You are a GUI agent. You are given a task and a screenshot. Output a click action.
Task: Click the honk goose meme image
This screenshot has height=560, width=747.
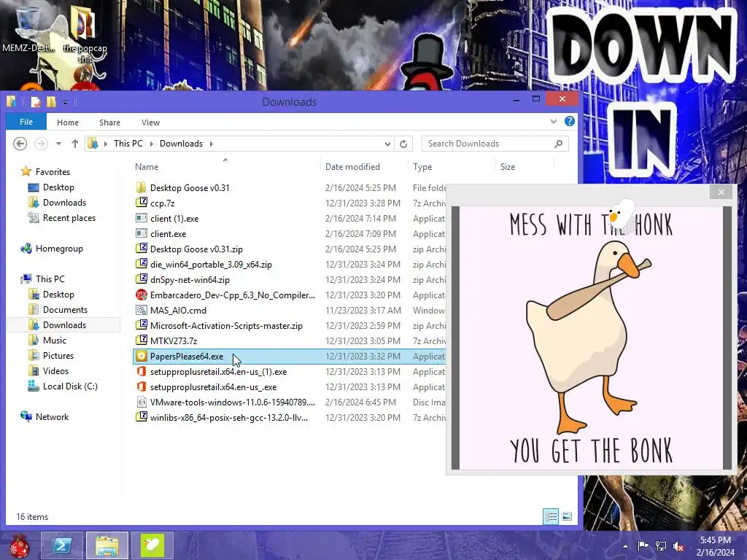click(591, 338)
